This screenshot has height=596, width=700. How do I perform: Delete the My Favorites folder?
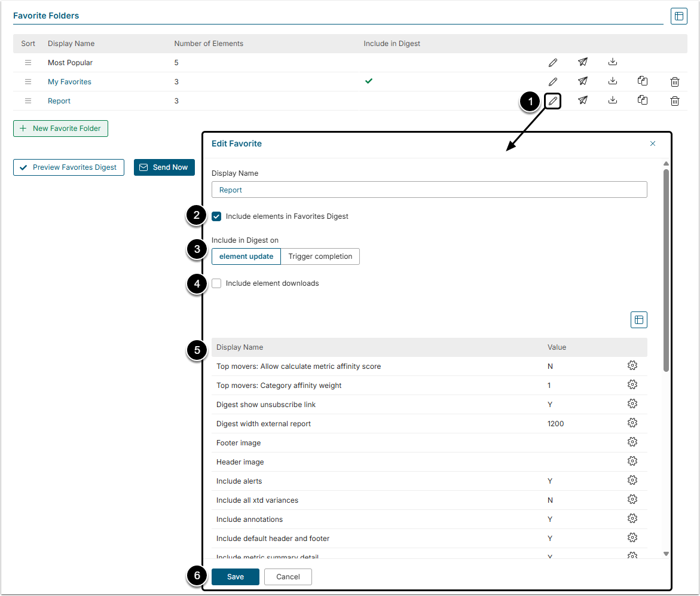point(674,82)
